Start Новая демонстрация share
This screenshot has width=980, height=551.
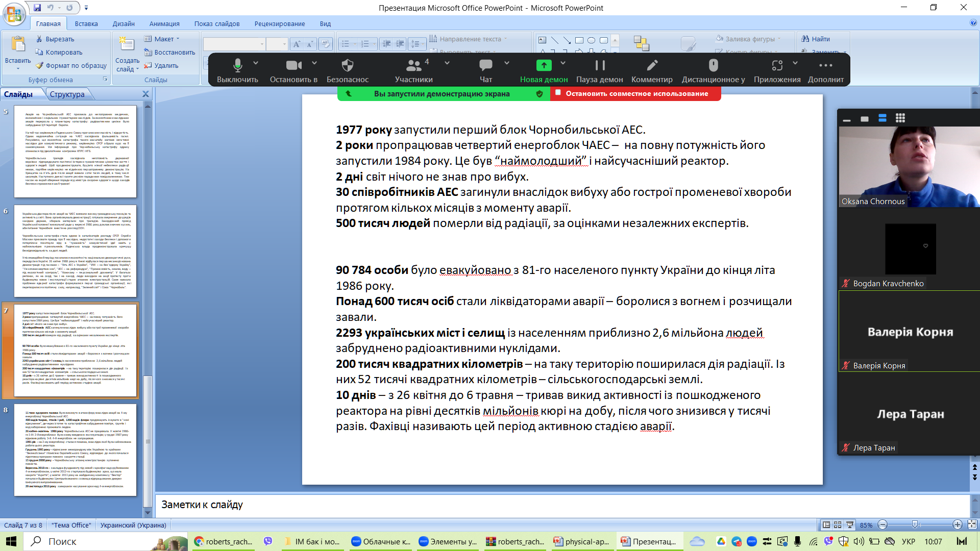click(x=544, y=70)
